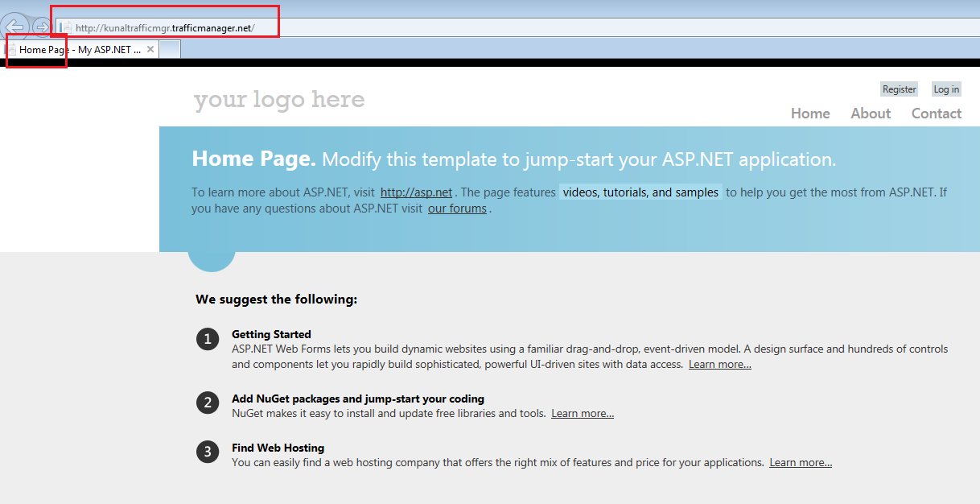
Task: Open a new blank tab
Action: click(x=170, y=50)
